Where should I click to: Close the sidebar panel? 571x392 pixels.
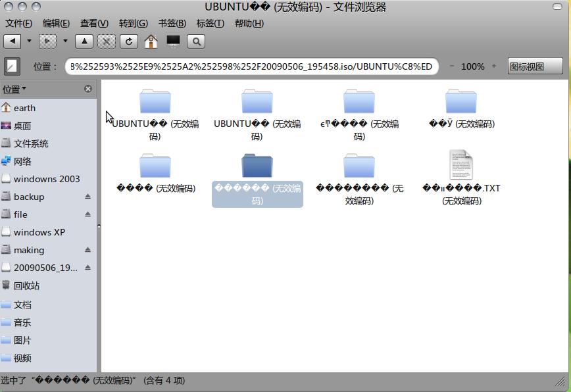point(88,89)
